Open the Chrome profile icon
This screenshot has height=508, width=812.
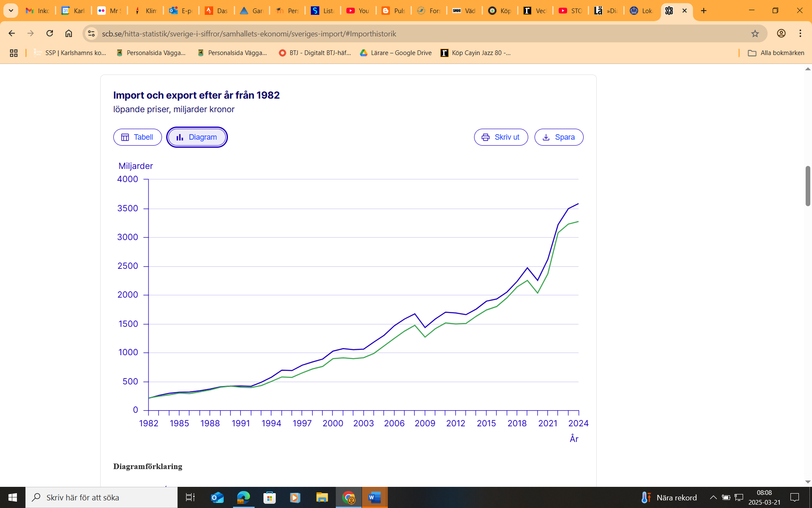781,33
